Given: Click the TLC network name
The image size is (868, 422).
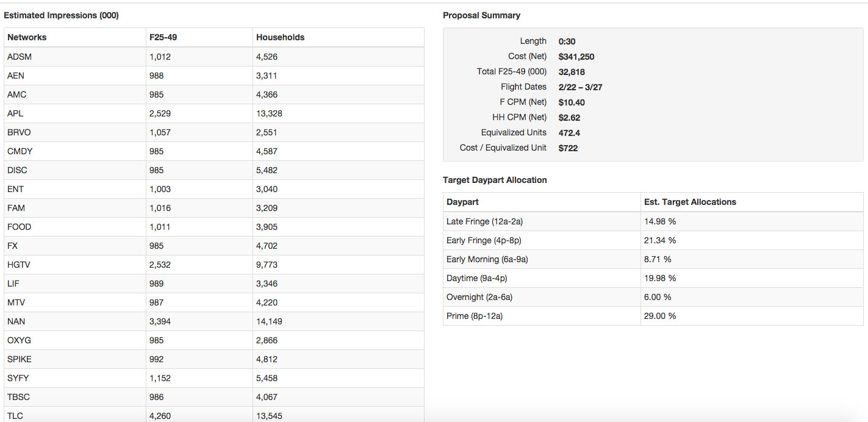Looking at the screenshot, I should (15, 416).
